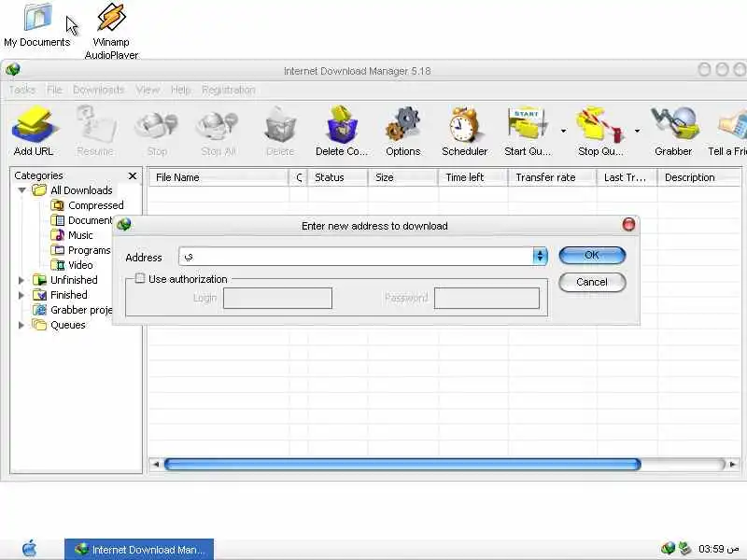Open the Help menu

pos(180,90)
